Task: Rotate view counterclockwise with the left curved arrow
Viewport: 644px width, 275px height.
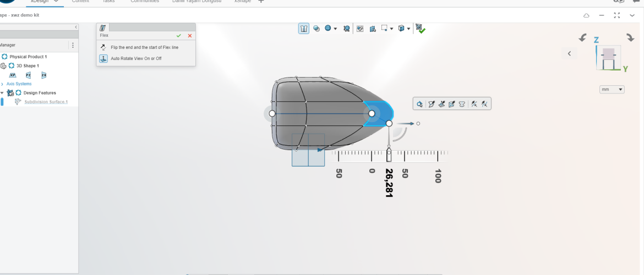Action: pyautogui.click(x=582, y=38)
